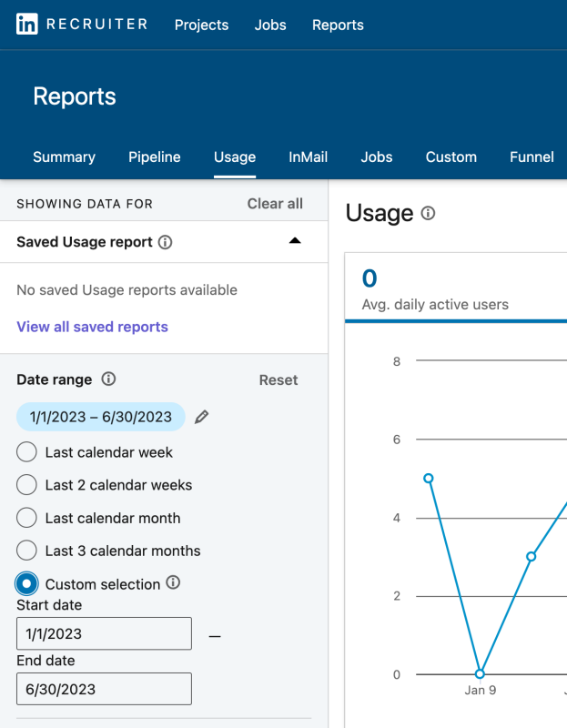Click the LinkedIn logo icon
Image resolution: width=567 pixels, height=728 pixels.
coord(27,25)
